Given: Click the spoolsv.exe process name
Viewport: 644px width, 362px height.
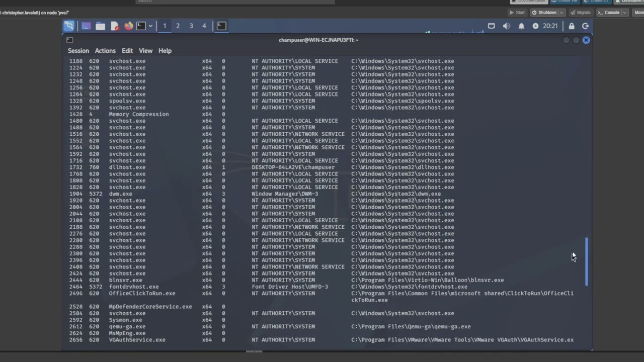Looking at the screenshot, I should (127, 101).
